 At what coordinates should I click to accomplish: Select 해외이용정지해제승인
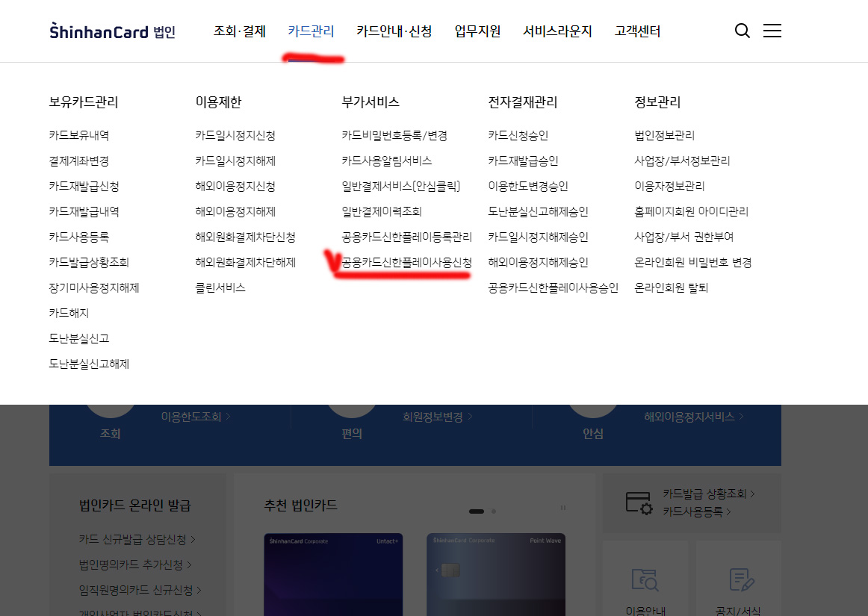click(x=538, y=262)
